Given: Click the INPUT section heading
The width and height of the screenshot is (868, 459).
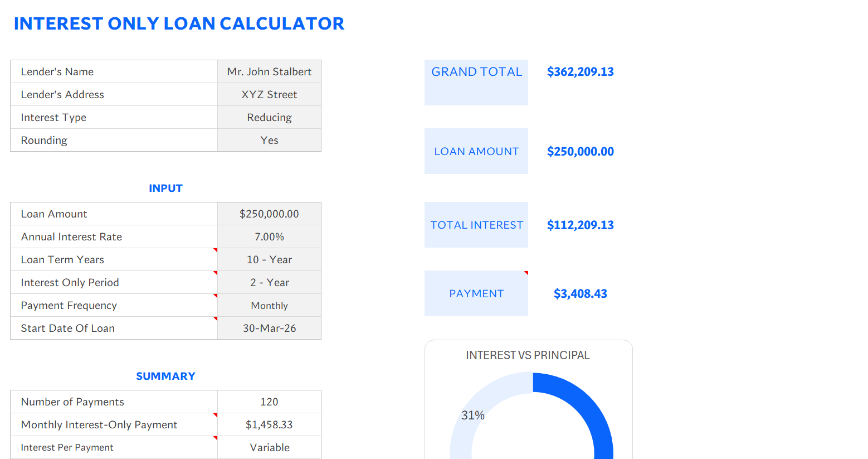Looking at the screenshot, I should pyautogui.click(x=165, y=188).
